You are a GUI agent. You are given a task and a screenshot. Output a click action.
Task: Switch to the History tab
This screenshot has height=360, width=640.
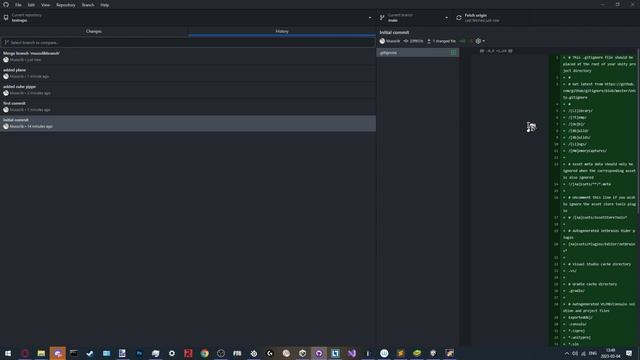pyautogui.click(x=282, y=31)
